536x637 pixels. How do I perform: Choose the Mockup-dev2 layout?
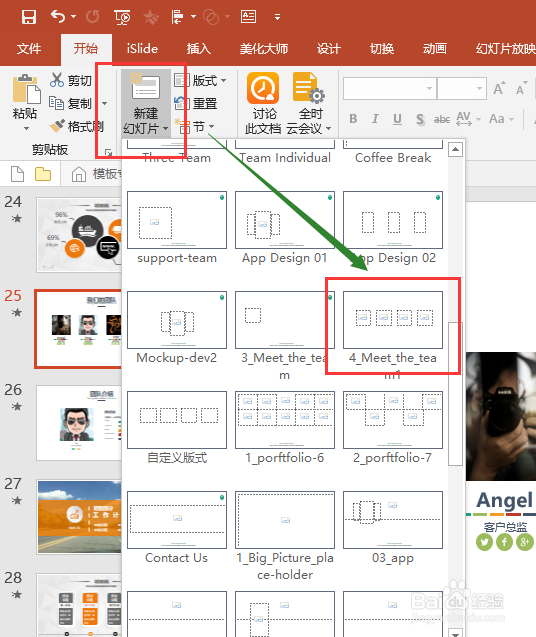pyautogui.click(x=177, y=320)
